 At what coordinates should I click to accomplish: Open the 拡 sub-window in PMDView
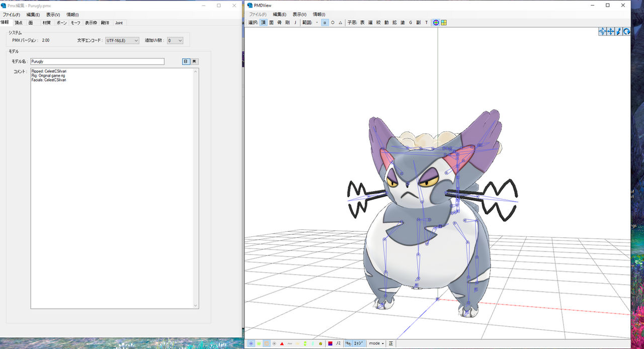(394, 23)
